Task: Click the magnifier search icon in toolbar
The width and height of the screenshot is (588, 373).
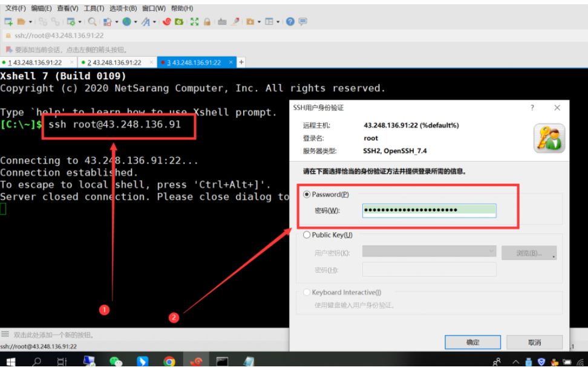Action: point(92,22)
